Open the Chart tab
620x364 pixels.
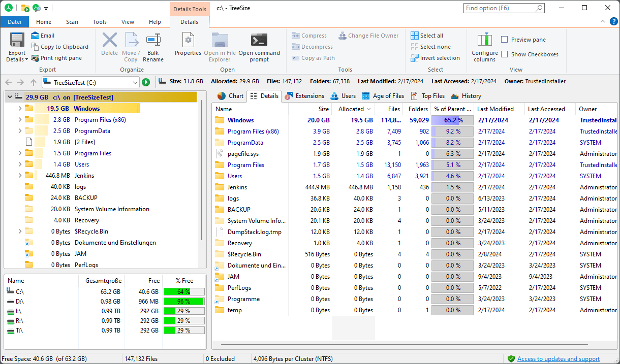pyautogui.click(x=231, y=96)
